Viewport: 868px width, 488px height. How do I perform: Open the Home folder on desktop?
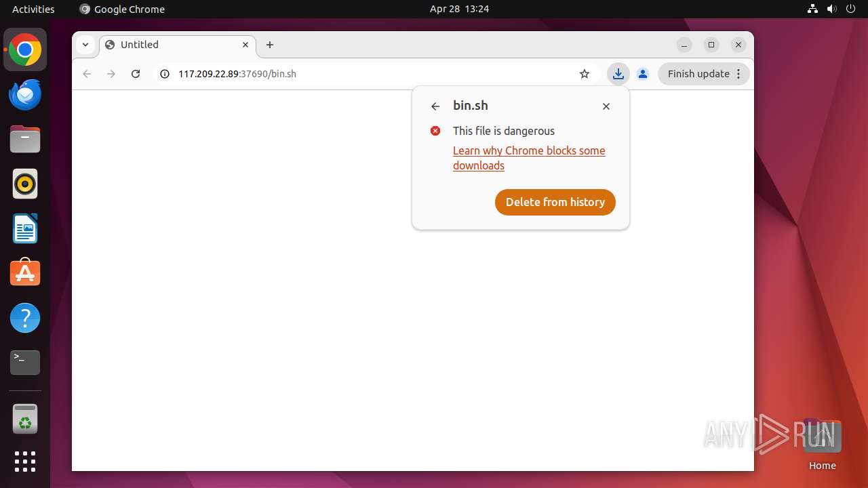(822, 445)
